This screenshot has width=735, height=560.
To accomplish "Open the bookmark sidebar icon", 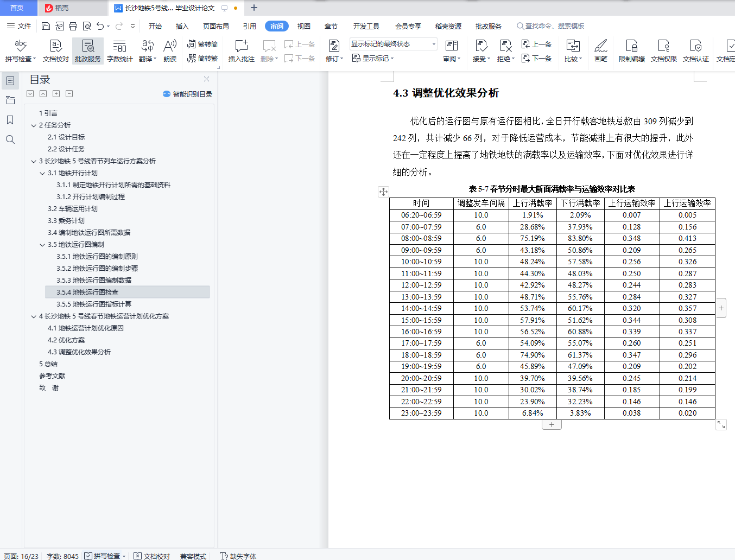I will point(10,120).
